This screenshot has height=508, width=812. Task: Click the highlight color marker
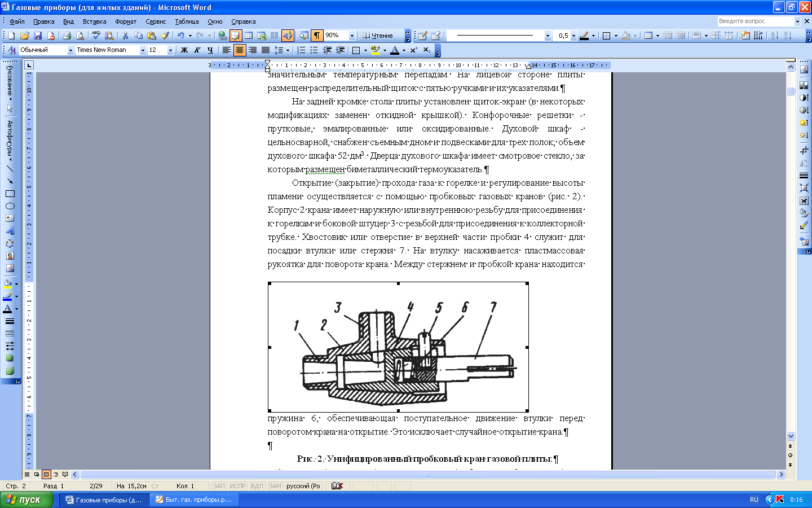[x=375, y=50]
